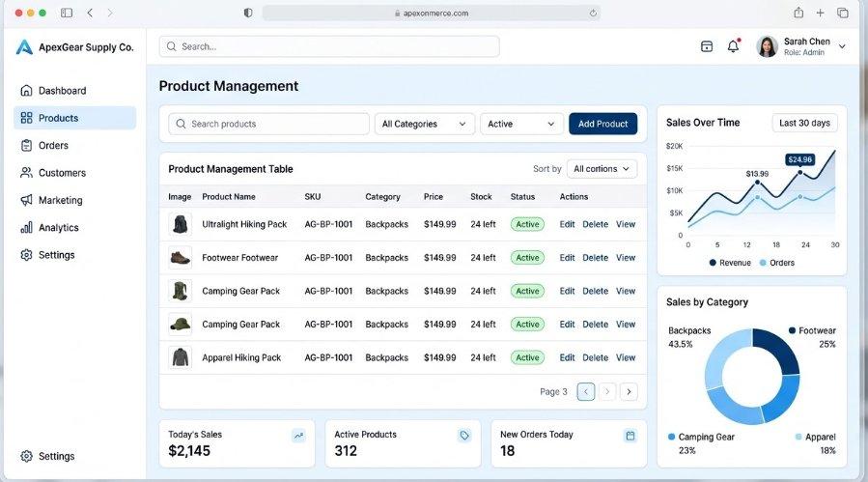View the Apparel Hiking Pack product
This screenshot has width=868, height=482.
pos(626,358)
